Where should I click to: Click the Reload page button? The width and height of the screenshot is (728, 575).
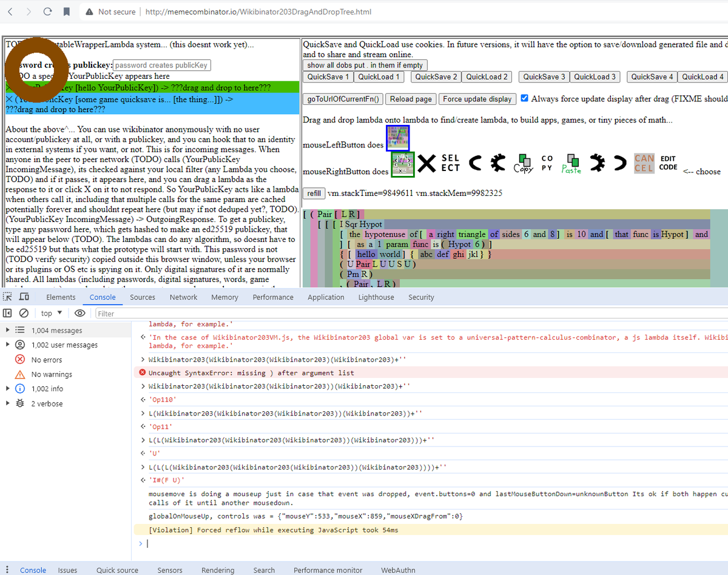pyautogui.click(x=411, y=99)
